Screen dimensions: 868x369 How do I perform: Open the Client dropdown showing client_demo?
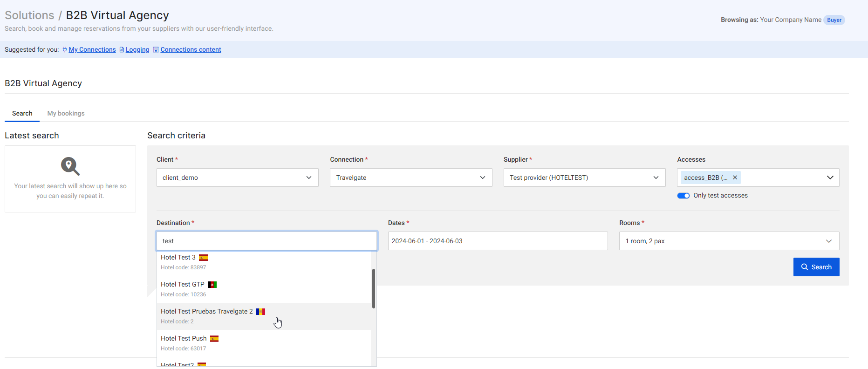238,178
